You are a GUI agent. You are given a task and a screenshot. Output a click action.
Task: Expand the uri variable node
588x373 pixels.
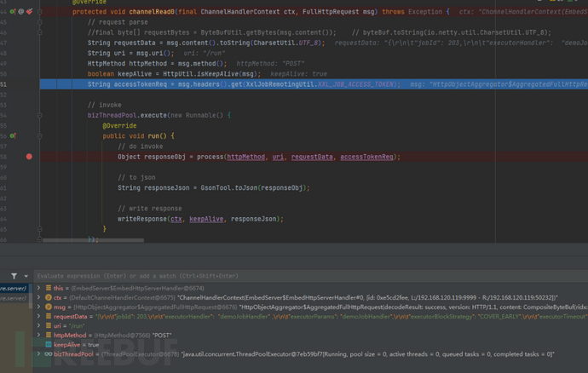coord(38,325)
